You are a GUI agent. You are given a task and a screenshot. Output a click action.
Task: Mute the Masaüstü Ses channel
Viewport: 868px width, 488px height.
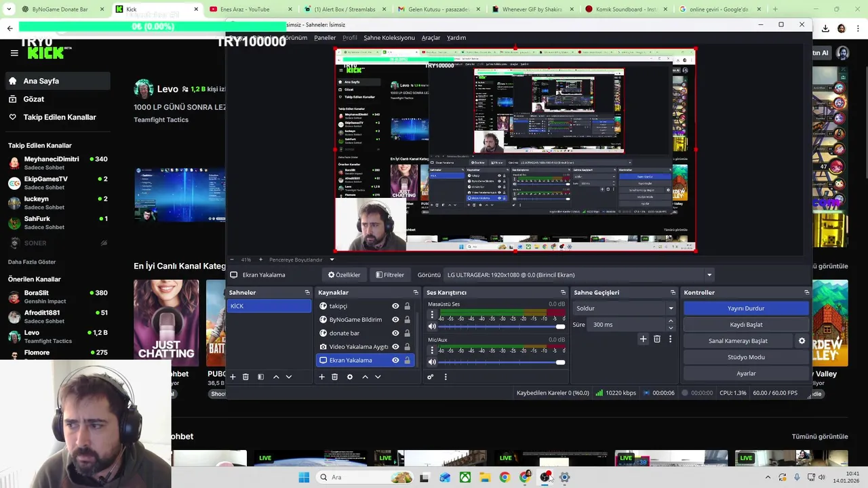coord(432,327)
